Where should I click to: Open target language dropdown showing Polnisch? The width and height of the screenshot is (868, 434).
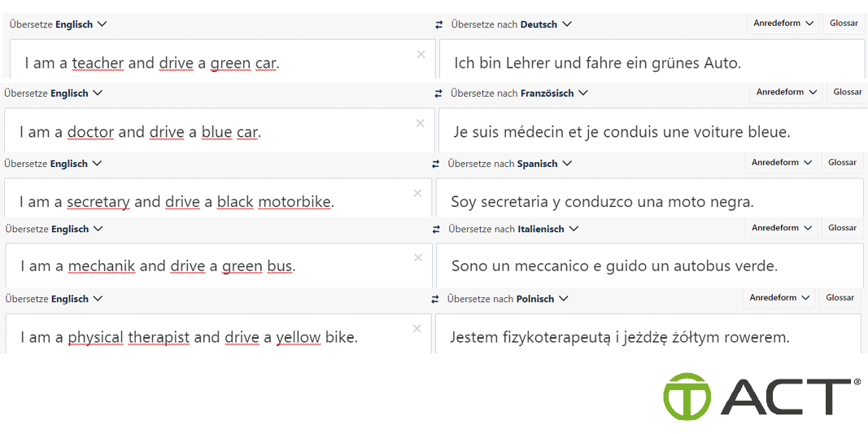point(508,300)
